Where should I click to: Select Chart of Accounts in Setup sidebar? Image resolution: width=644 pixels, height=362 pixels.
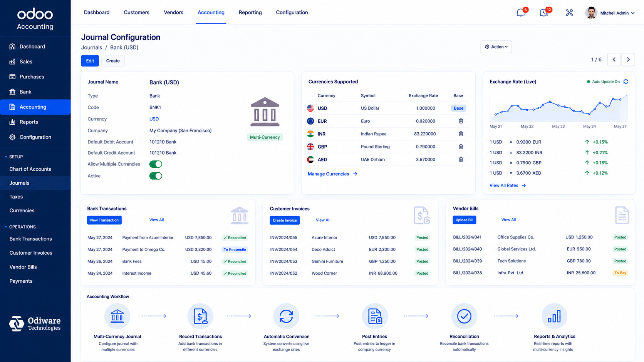(x=30, y=169)
